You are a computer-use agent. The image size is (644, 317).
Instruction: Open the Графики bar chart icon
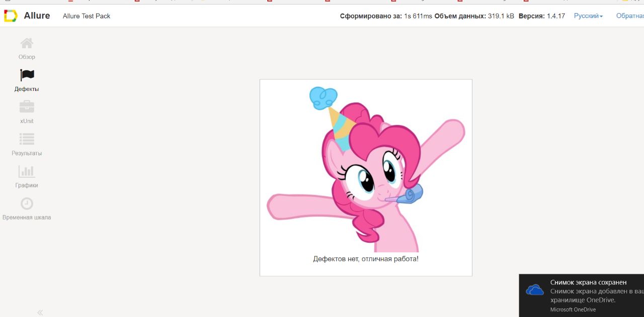coord(27,171)
